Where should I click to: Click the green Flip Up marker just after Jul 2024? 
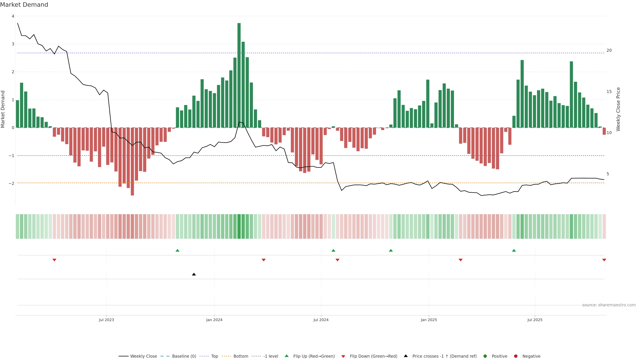pos(333,250)
